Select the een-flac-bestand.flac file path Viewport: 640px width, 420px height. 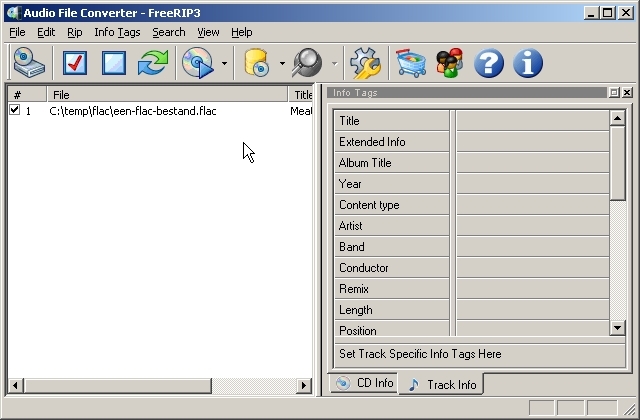click(133, 111)
